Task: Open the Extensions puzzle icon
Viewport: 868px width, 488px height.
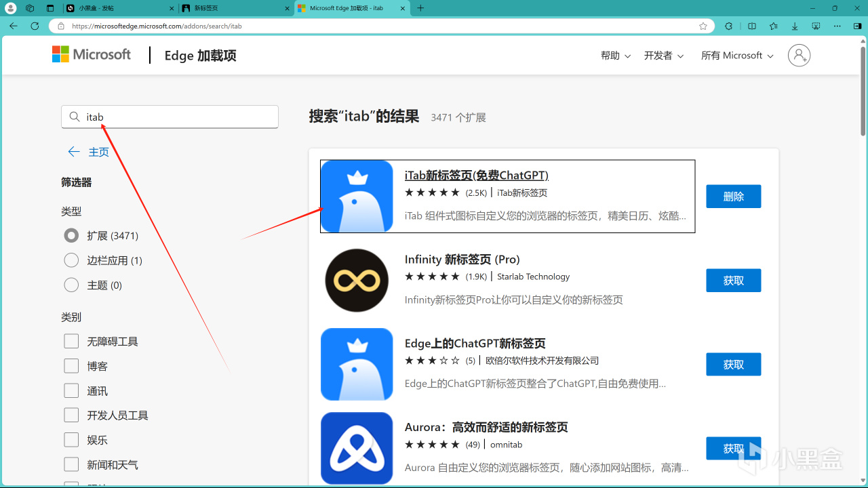Action: pos(729,26)
